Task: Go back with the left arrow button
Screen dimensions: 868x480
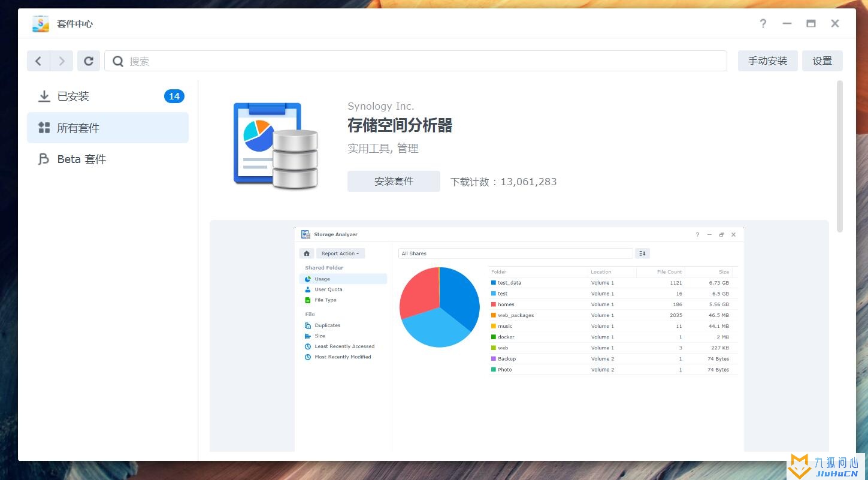Action: tap(38, 61)
